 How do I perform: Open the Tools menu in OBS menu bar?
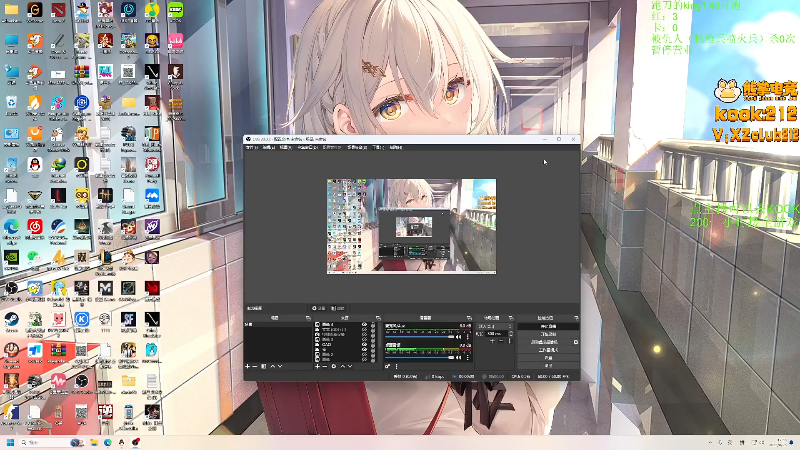pos(378,147)
